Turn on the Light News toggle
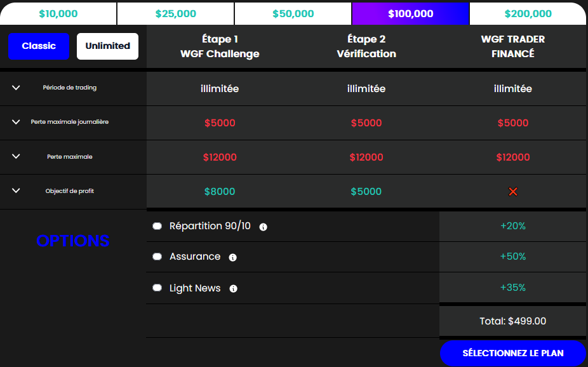Viewport: 588px width, 367px height. pos(157,288)
